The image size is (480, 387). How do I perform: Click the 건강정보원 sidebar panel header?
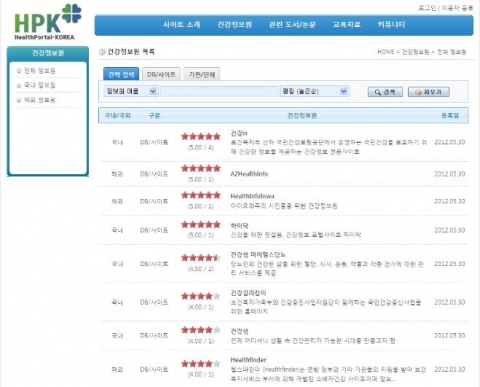click(48, 53)
